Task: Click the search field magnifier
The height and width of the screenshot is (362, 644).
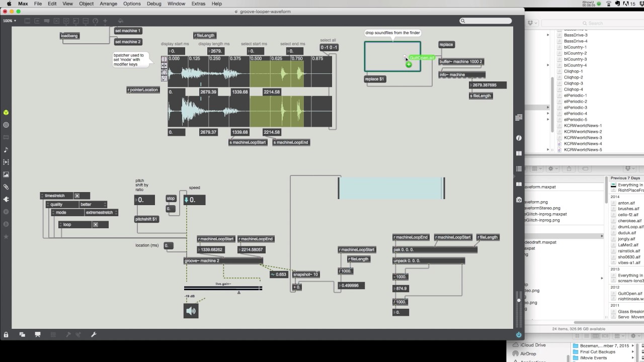Action: tap(463, 21)
